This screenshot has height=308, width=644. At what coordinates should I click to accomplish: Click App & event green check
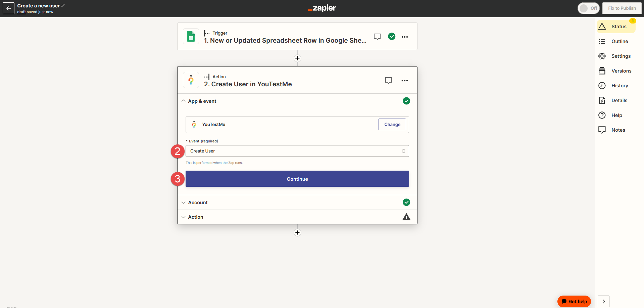click(x=406, y=101)
